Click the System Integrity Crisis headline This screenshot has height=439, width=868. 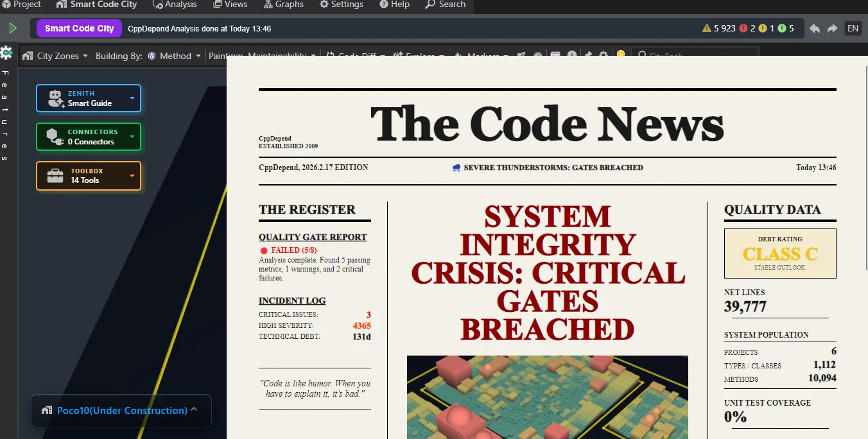pos(548,273)
